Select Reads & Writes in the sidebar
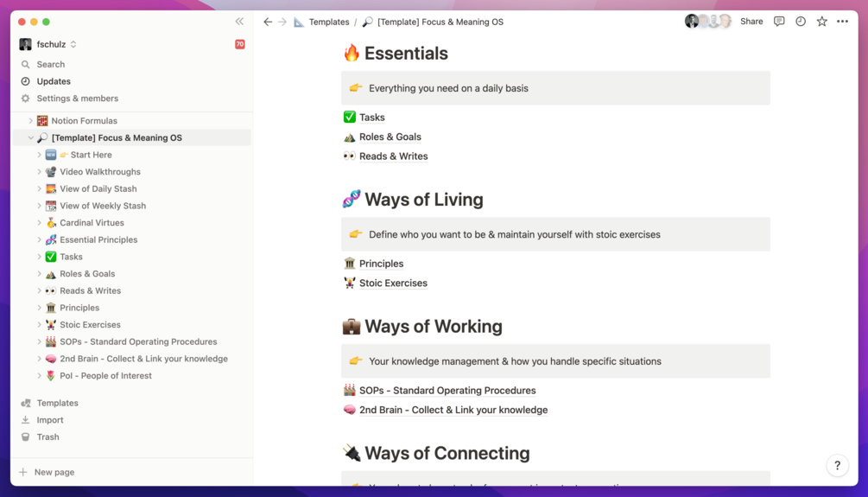Screen dimensions: 868x497 tap(90, 291)
